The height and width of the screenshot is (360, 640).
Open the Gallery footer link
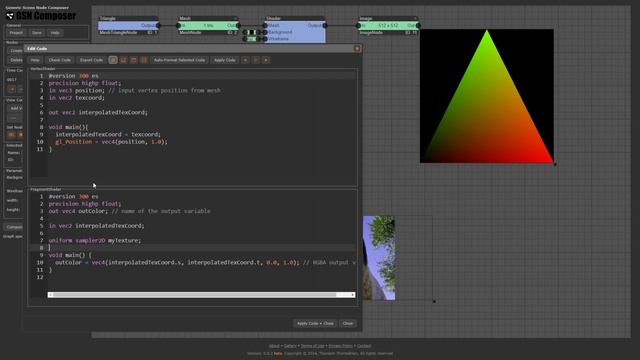[x=290, y=346]
